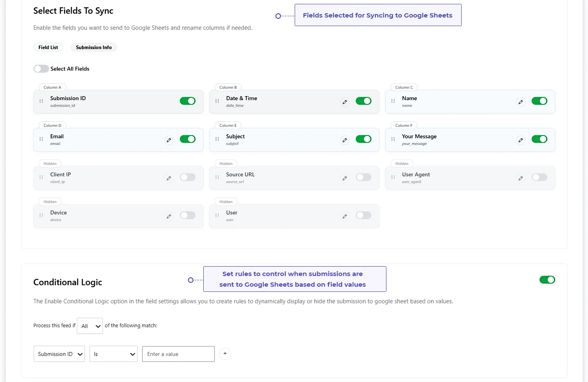Add a new condition rule with plus

tap(225, 354)
